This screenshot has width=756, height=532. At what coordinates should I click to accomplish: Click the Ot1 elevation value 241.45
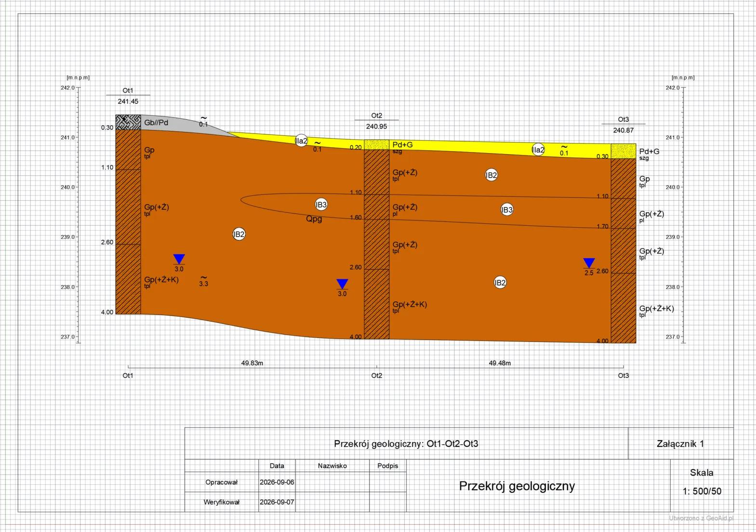(128, 102)
